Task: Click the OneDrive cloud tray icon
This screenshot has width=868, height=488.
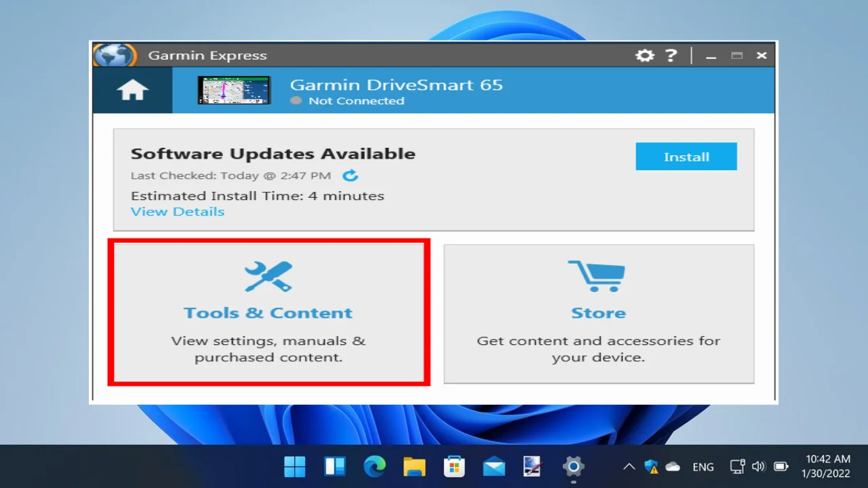Action: click(673, 466)
